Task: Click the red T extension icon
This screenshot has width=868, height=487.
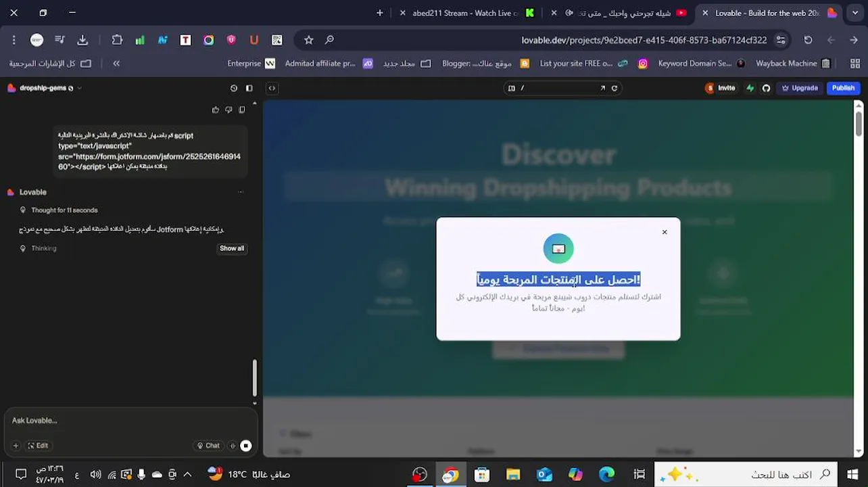Action: [185, 40]
